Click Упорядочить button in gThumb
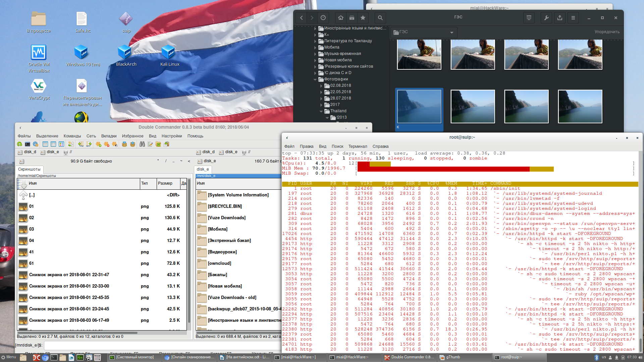Viewport: 644px width, 362px height. (x=607, y=32)
